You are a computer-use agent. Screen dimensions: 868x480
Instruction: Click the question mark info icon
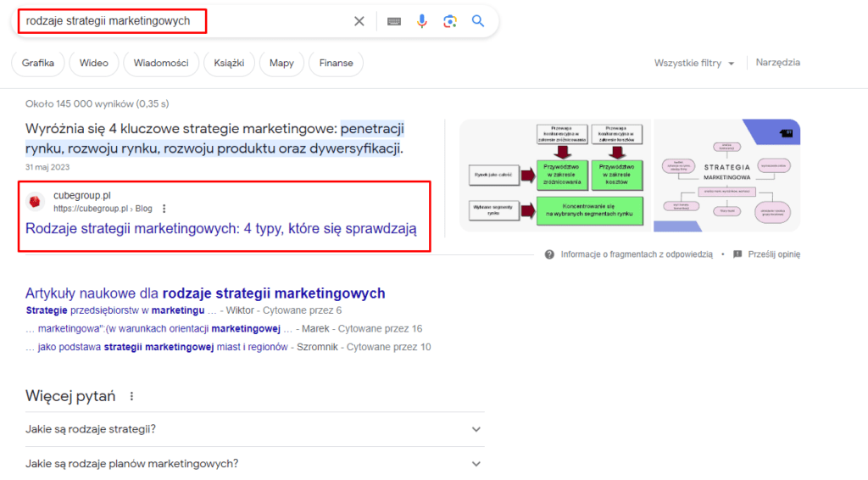pyautogui.click(x=549, y=254)
